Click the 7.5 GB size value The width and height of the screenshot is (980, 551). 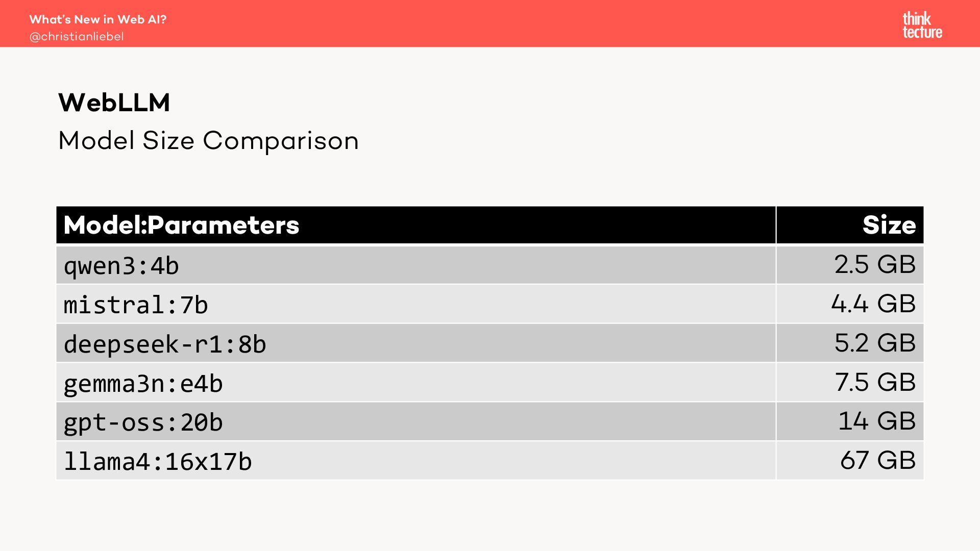(x=875, y=382)
